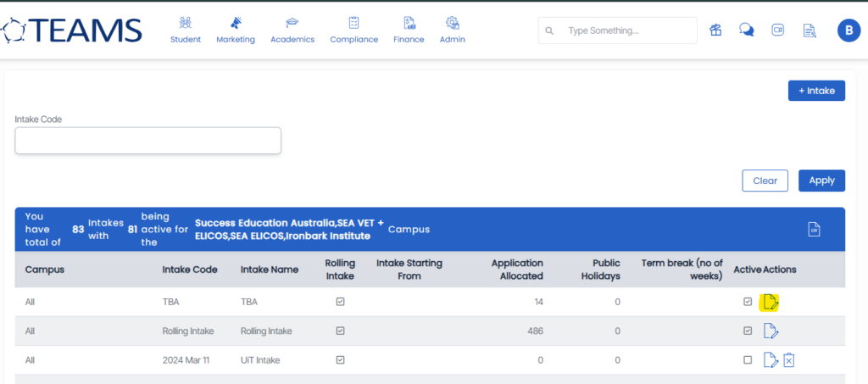The image size is (868, 384).
Task: Click the + Intake button
Action: 815,91
